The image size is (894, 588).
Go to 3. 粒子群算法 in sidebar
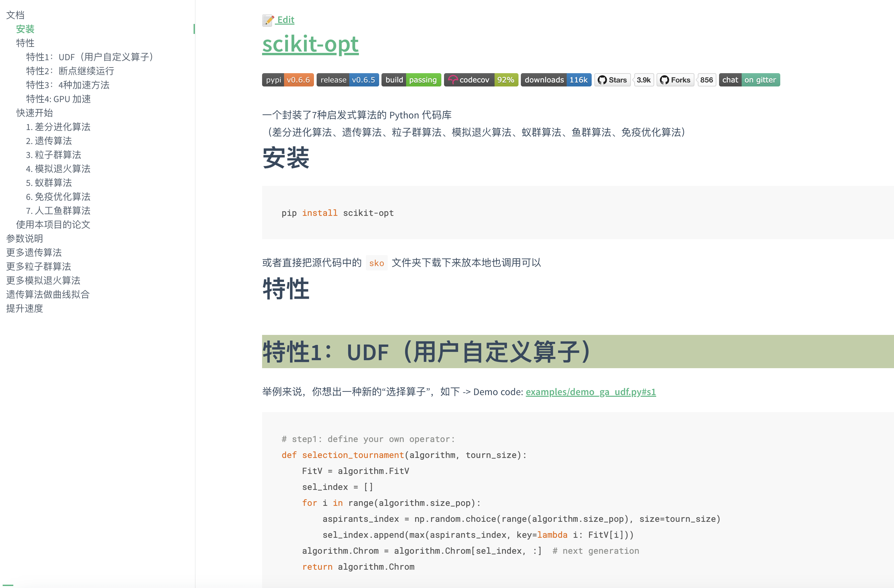click(53, 154)
